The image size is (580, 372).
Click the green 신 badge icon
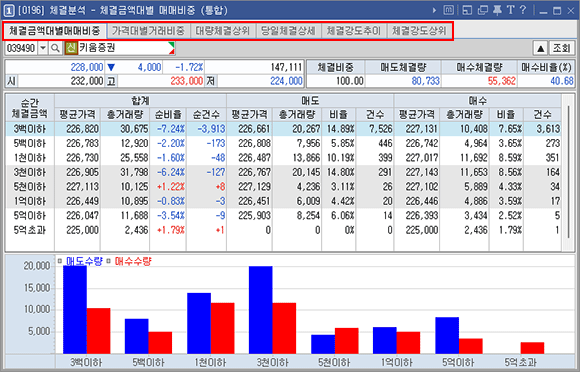71,48
